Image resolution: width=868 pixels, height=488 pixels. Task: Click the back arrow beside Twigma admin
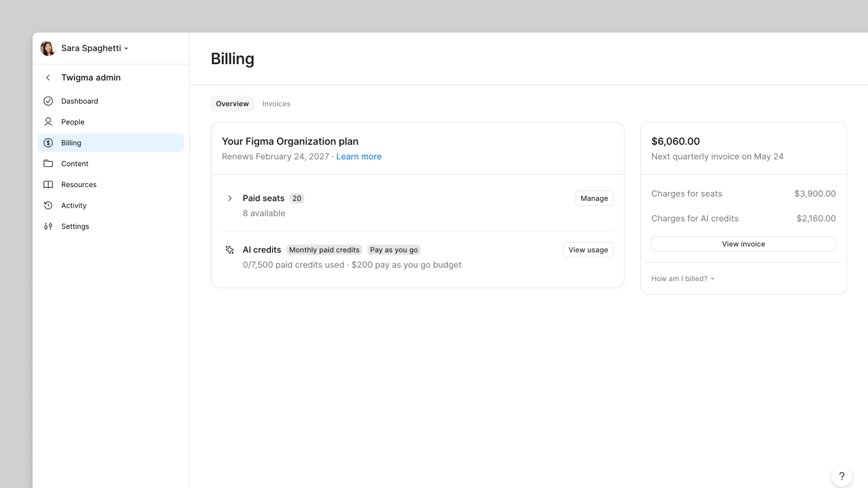(47, 77)
